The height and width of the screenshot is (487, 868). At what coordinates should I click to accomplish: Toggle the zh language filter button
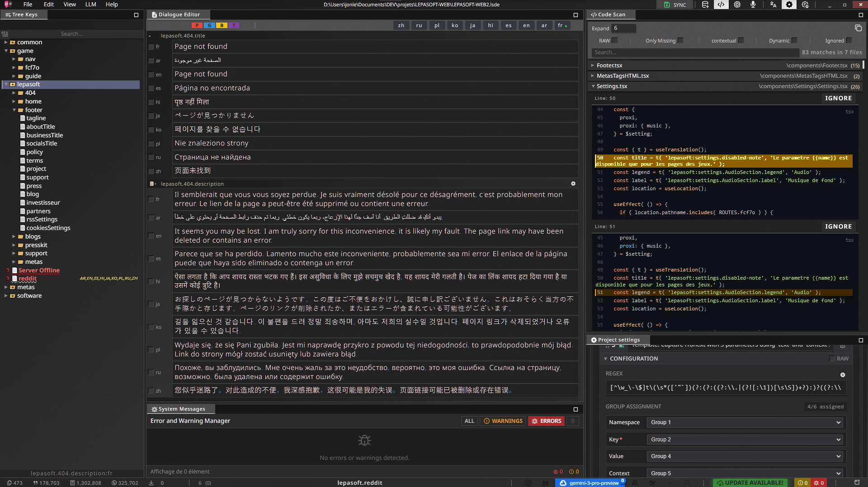click(401, 25)
